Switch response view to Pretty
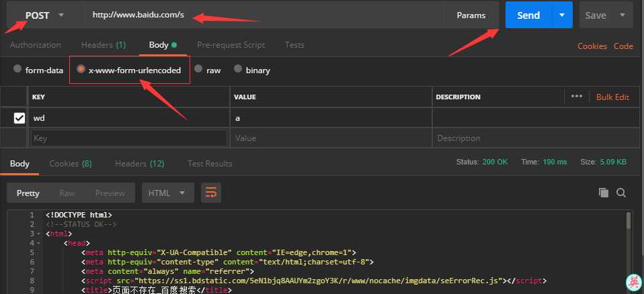 [x=28, y=193]
